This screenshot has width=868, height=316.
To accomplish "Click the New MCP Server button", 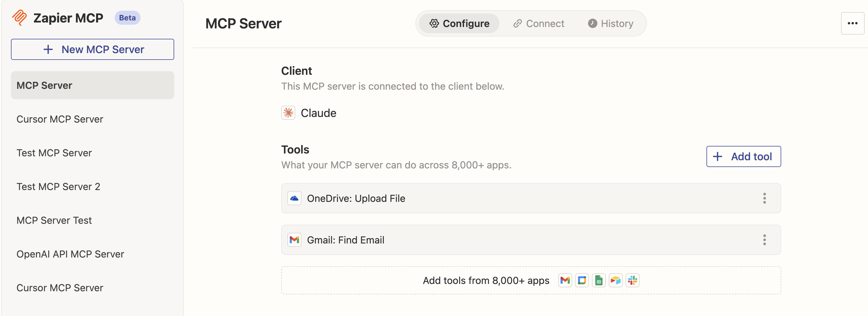I will click(x=93, y=49).
